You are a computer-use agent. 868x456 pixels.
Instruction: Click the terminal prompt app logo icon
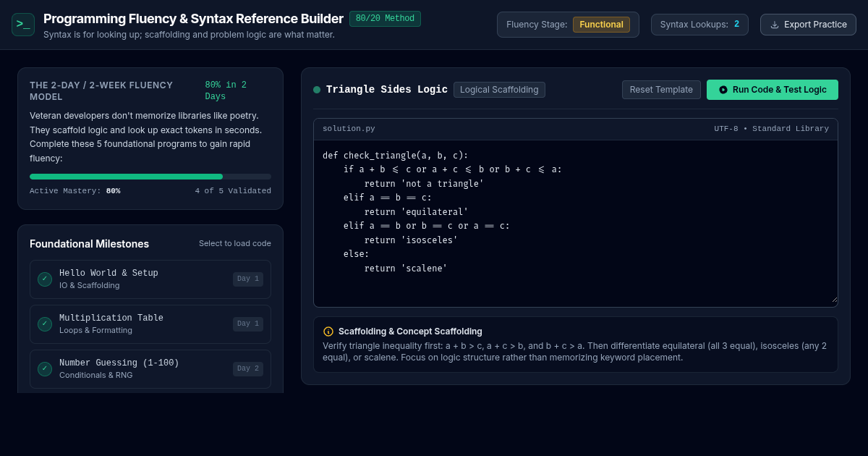23,25
